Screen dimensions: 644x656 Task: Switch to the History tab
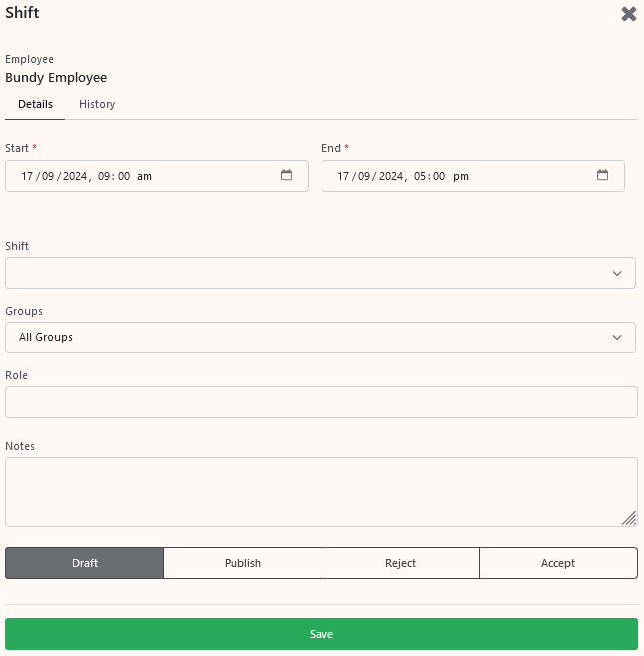point(97,104)
